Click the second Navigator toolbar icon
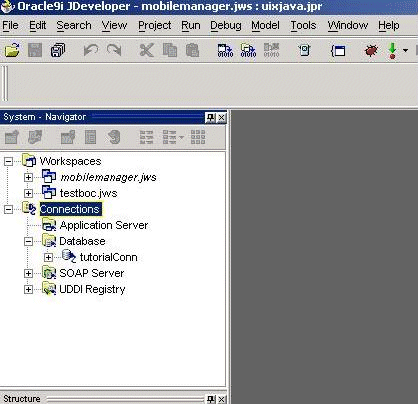 click(x=35, y=137)
